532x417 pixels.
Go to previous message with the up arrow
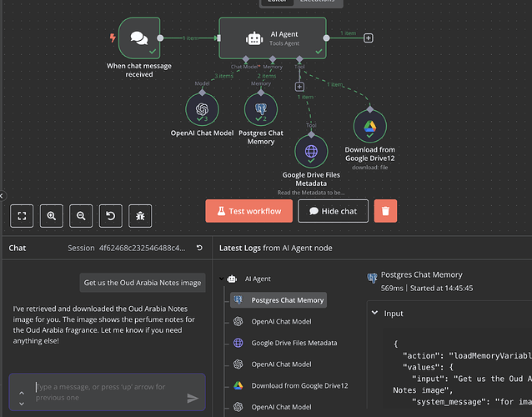(x=22, y=393)
